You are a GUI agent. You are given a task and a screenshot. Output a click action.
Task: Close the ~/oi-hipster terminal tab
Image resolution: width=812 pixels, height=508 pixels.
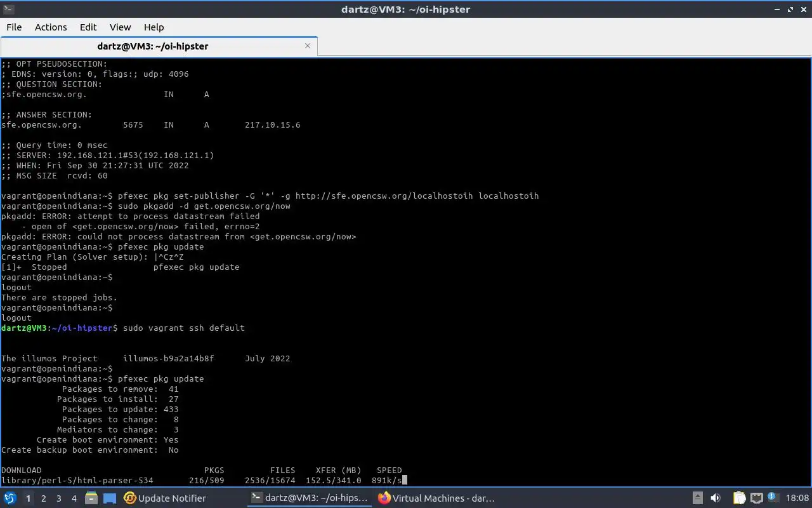pos(308,46)
